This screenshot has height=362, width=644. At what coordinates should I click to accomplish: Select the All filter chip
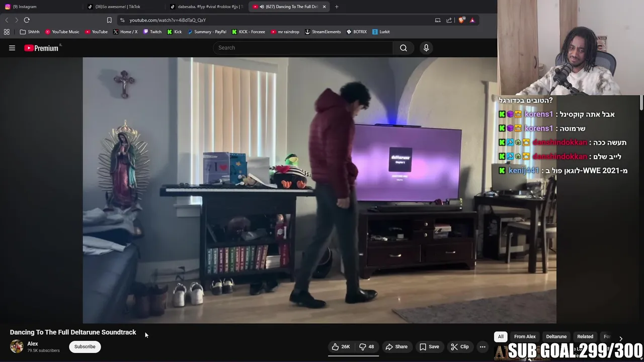pos(501,336)
